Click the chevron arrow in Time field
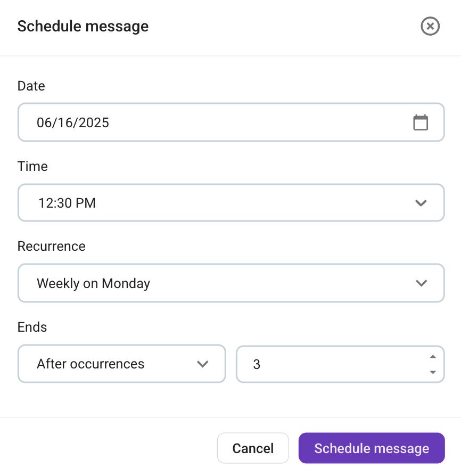 pos(421,203)
